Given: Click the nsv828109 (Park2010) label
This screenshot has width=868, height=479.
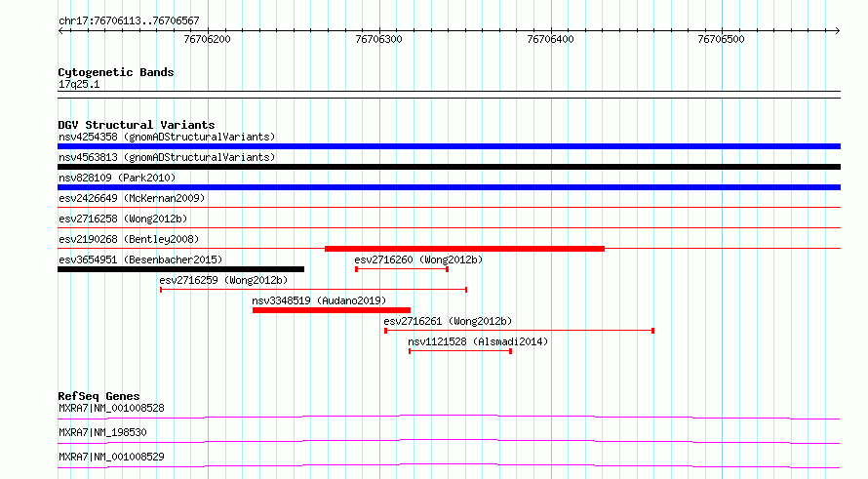Looking at the screenshot, I should 117,178.
